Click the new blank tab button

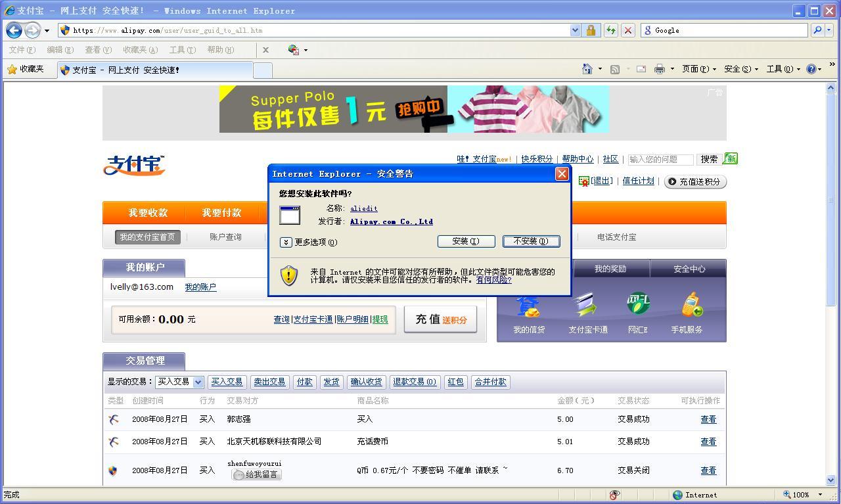263,70
